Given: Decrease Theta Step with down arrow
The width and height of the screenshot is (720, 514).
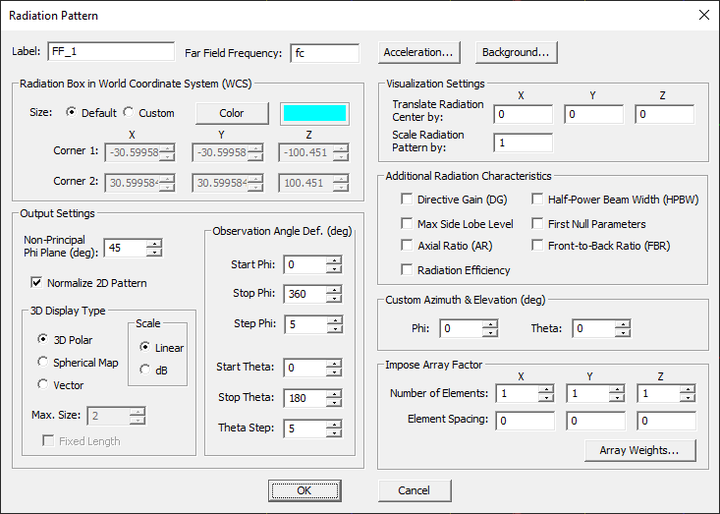Looking at the screenshot, I should point(334,433).
